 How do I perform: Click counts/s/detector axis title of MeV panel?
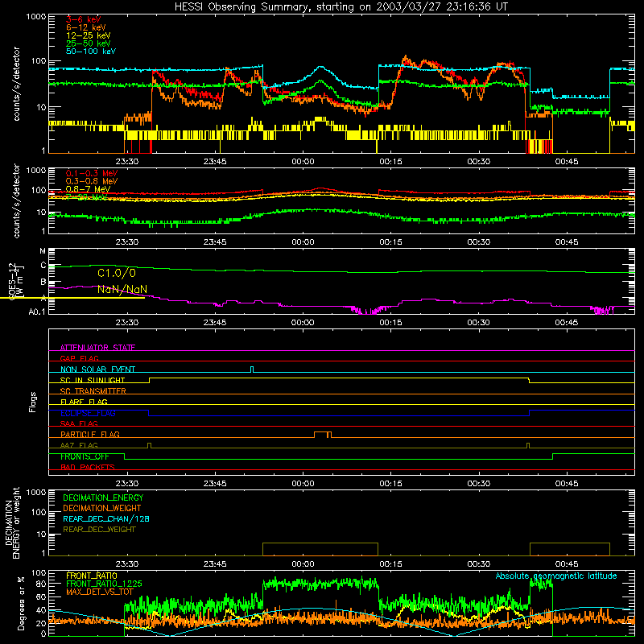(16, 200)
